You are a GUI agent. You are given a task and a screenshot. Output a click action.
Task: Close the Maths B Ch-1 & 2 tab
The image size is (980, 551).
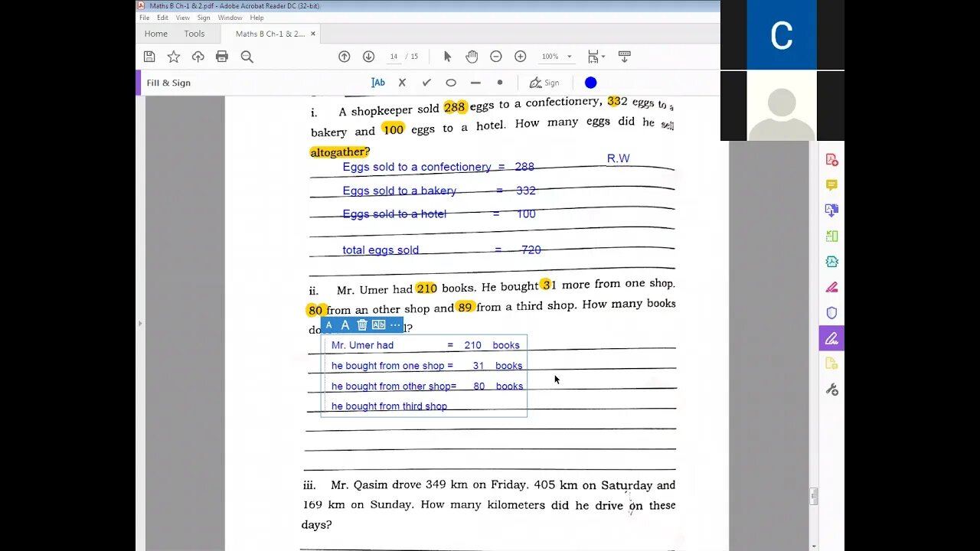(x=313, y=34)
